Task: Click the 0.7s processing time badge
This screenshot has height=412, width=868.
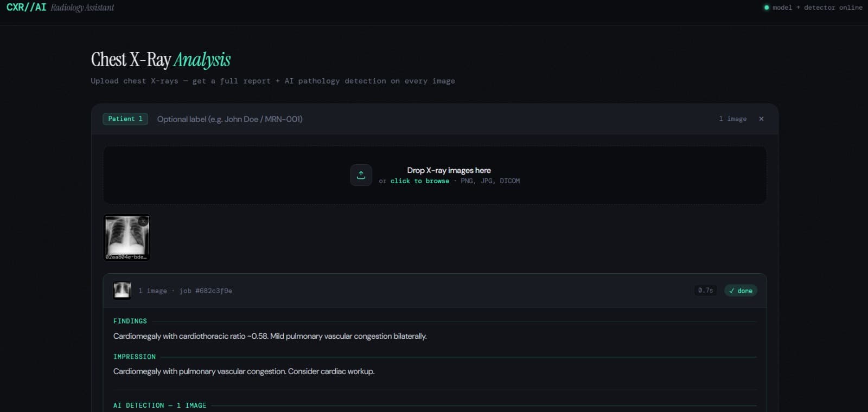Action: point(705,291)
